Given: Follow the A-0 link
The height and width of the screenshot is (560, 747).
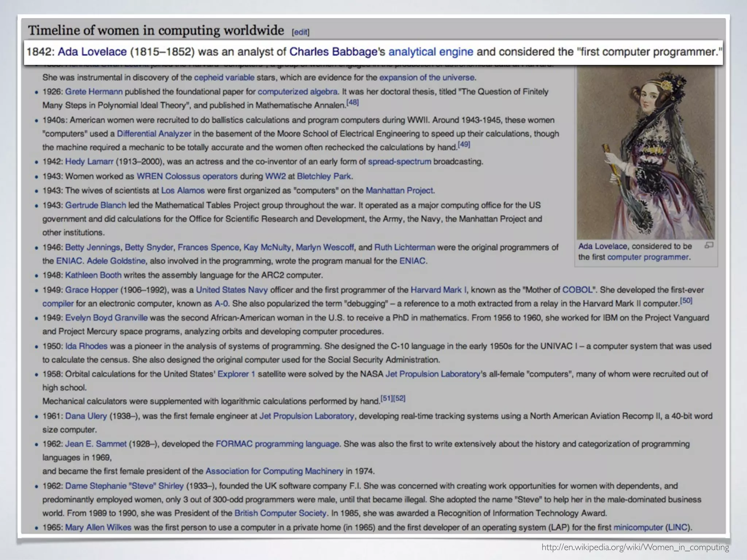Looking at the screenshot, I should [x=221, y=304].
